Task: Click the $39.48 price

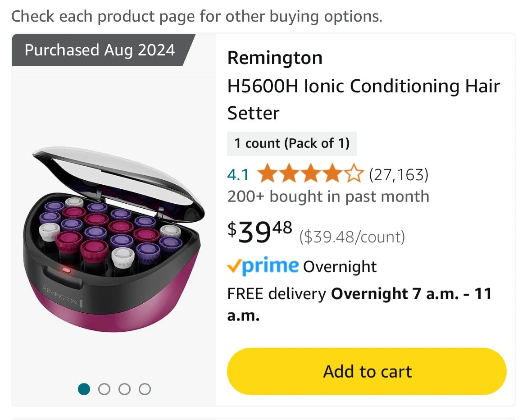Action: click(x=260, y=231)
